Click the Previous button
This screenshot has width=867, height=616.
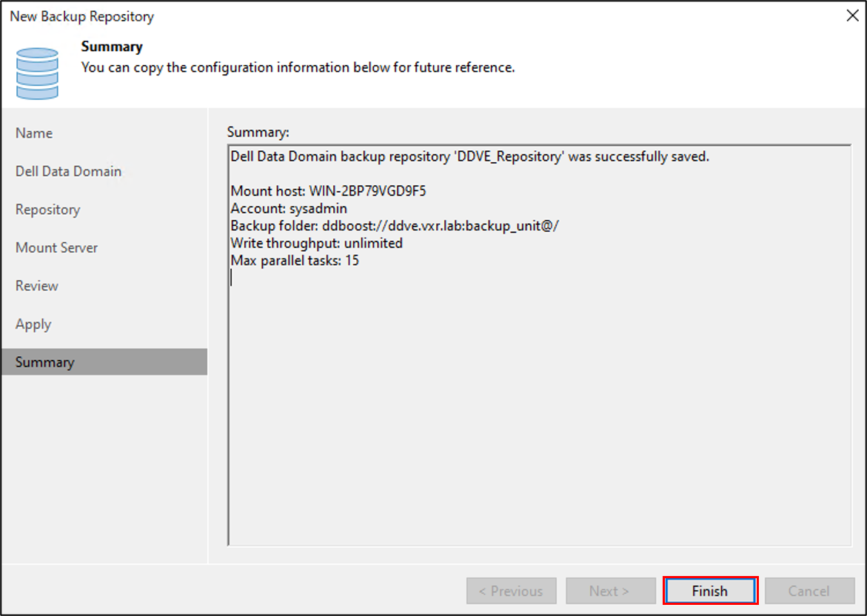pos(512,591)
